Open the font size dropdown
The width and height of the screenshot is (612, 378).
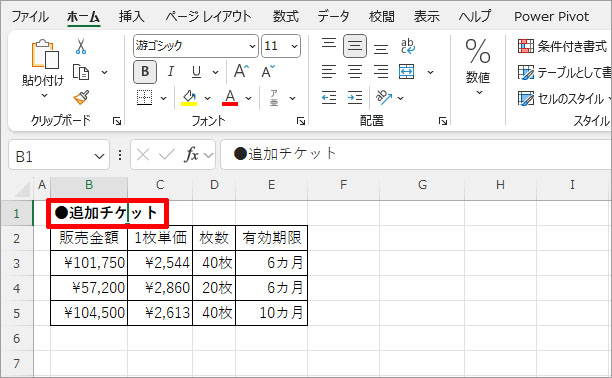point(294,46)
